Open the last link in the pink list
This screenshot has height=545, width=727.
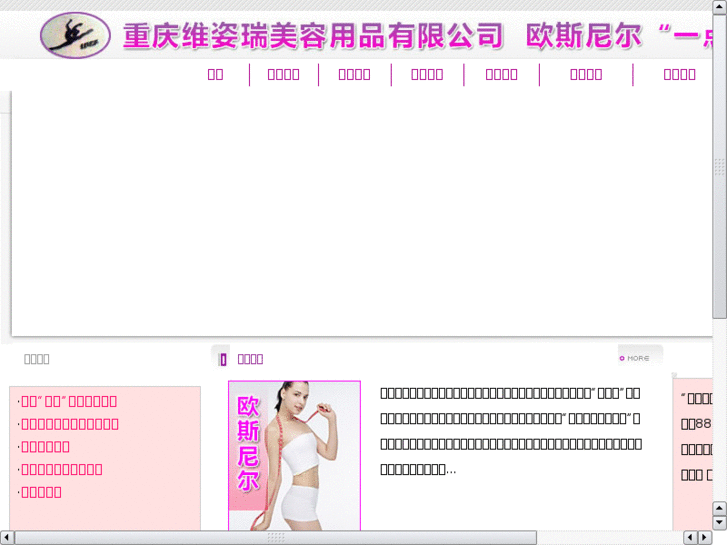click(41, 492)
